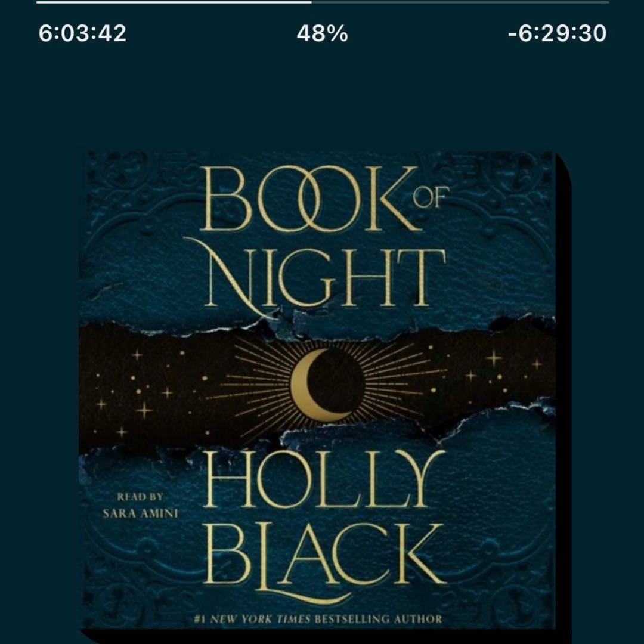Click the #1 New York Times Bestselling Author line
Viewport: 644px width, 644px height.
318,619
